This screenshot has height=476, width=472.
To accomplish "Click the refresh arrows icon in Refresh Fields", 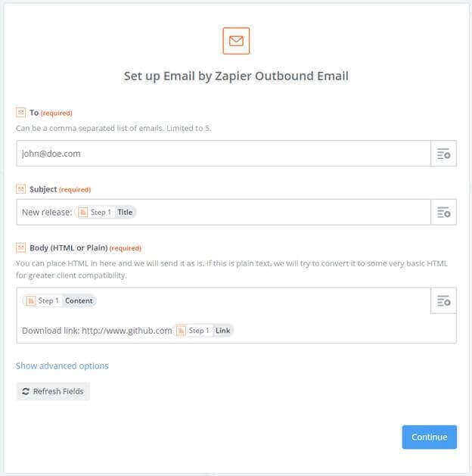I will pyautogui.click(x=26, y=391).
